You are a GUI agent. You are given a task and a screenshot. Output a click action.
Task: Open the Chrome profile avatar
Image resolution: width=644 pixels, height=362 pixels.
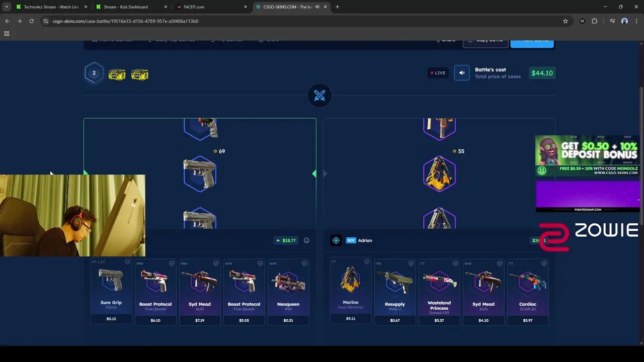coord(624,21)
